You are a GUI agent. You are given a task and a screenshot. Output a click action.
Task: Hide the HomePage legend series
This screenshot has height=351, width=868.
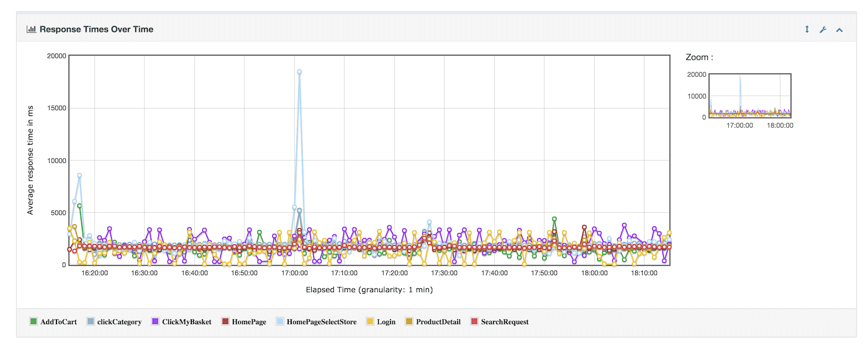(249, 322)
